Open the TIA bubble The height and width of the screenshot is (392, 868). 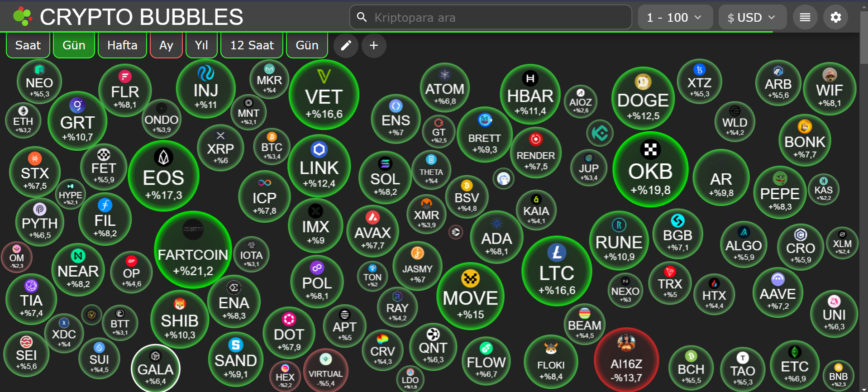31,299
